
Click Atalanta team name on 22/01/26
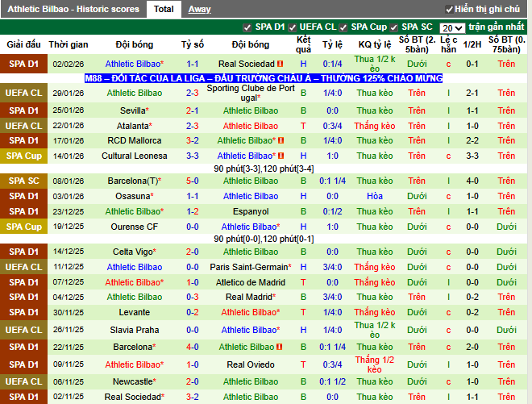(x=135, y=126)
